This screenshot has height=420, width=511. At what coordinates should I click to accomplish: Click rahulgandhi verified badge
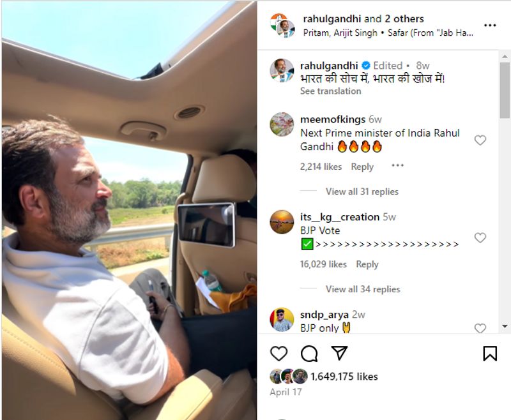pos(366,66)
